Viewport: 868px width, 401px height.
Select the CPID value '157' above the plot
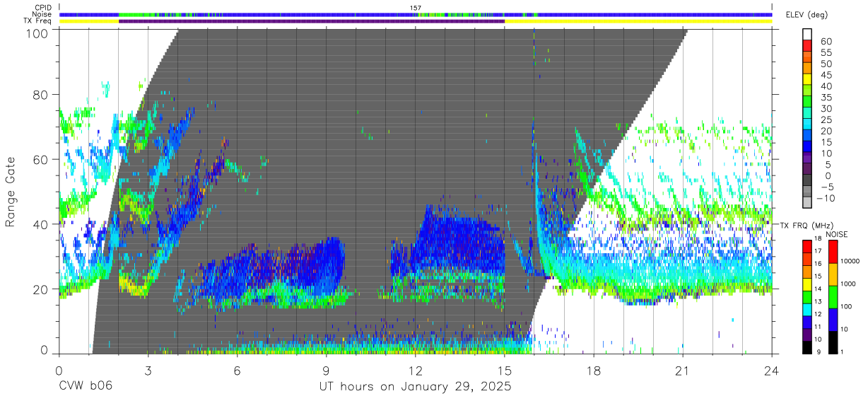pos(415,8)
